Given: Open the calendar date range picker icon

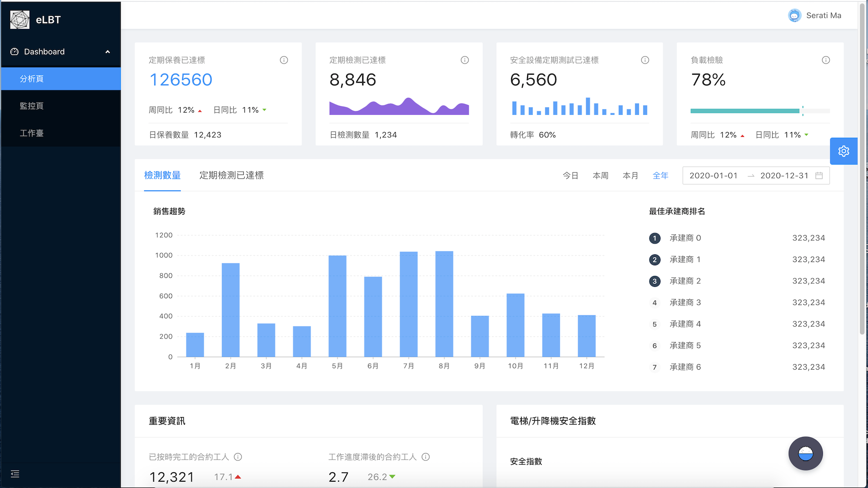Looking at the screenshot, I should [819, 175].
